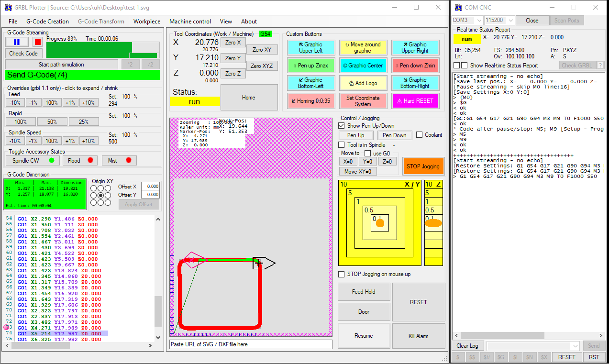Toggle the Flood accessory state
The image size is (609, 364).
[79, 161]
